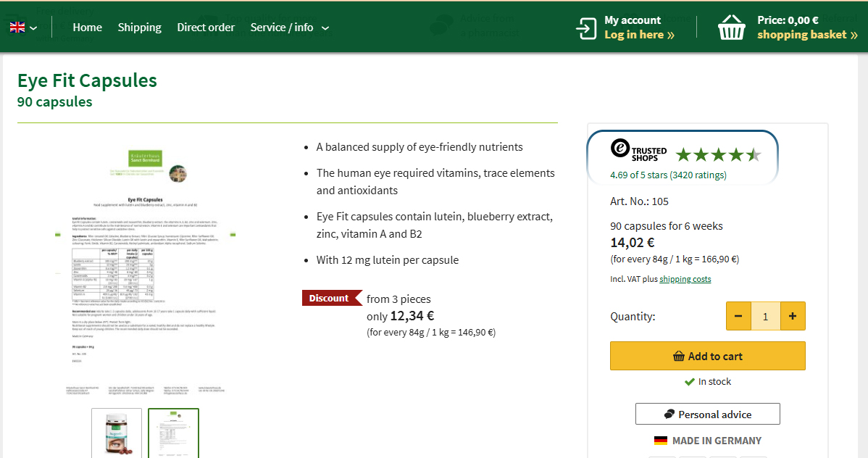This screenshot has height=458, width=868.
Task: Click the Personal advice button
Action: coord(707,414)
